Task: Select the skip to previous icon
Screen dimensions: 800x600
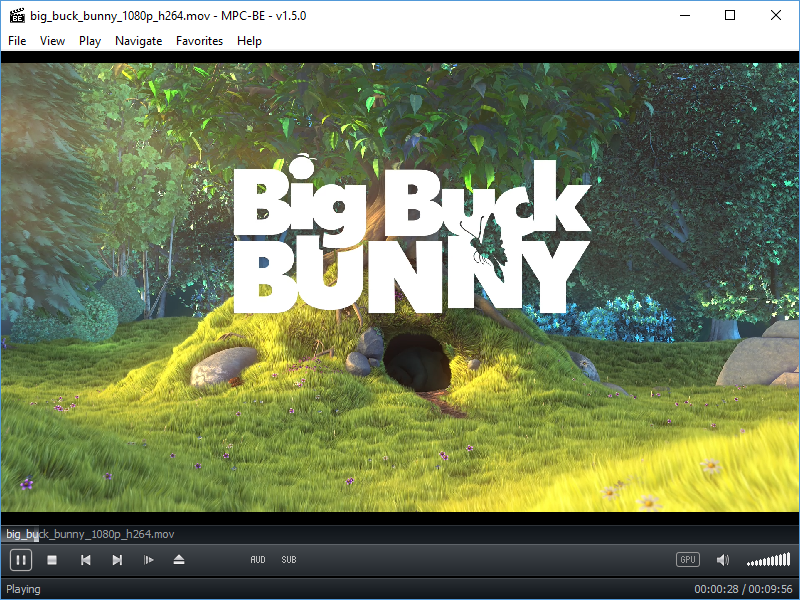Action: point(86,560)
